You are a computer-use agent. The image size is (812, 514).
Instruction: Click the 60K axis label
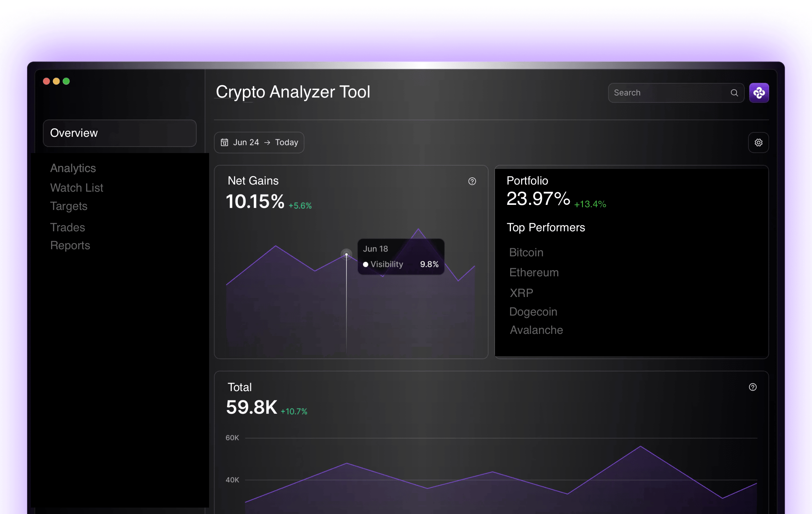pyautogui.click(x=232, y=438)
